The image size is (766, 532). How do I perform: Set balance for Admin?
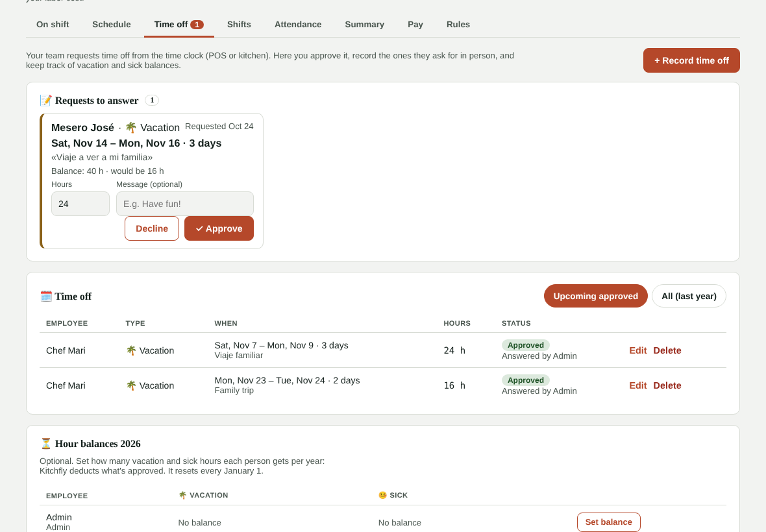(x=609, y=522)
